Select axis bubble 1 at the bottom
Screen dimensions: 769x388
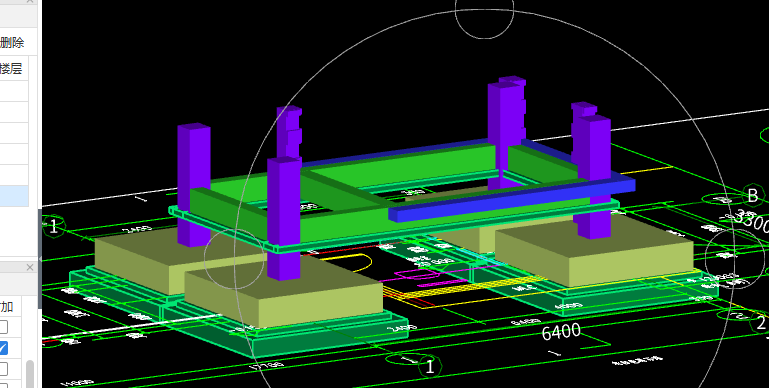pos(430,366)
